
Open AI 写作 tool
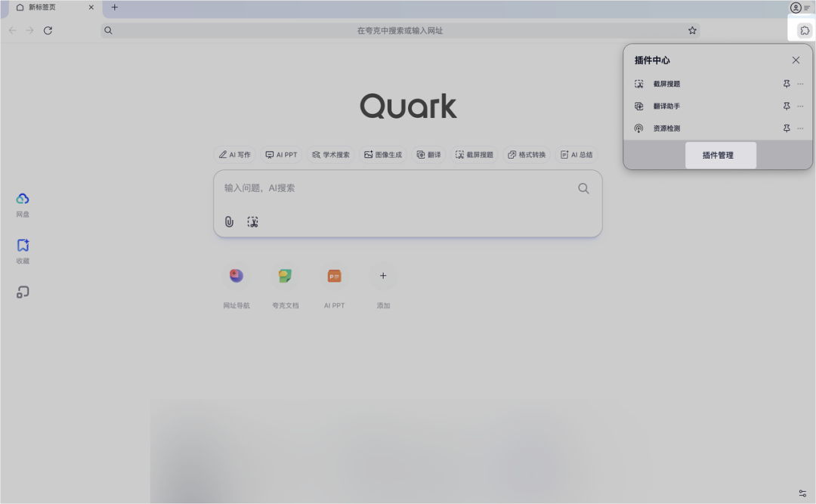[235, 155]
